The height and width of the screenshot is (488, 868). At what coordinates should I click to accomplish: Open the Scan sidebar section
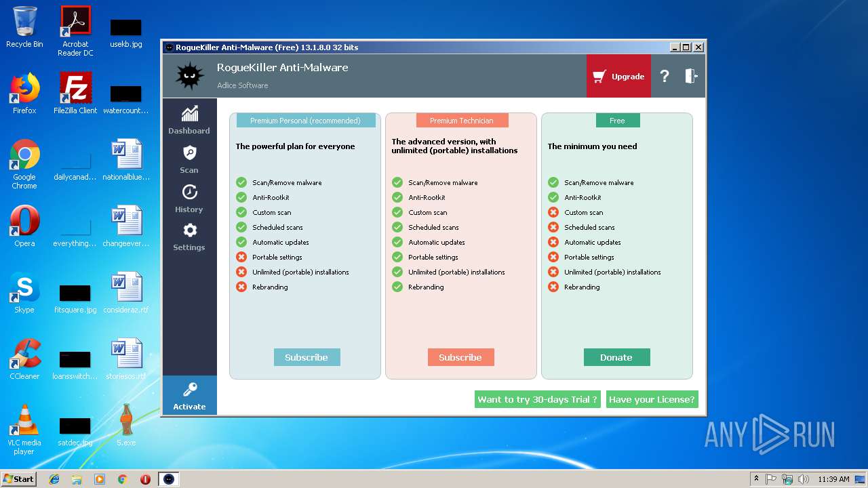tap(189, 158)
